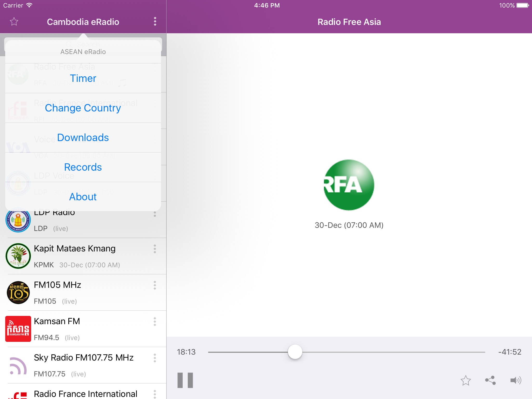Tap the favorites star in the header
This screenshot has height=399, width=532.
point(14,22)
